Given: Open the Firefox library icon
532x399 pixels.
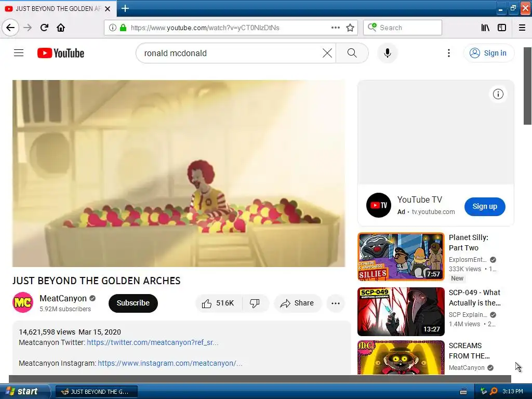Looking at the screenshot, I should click(485, 28).
